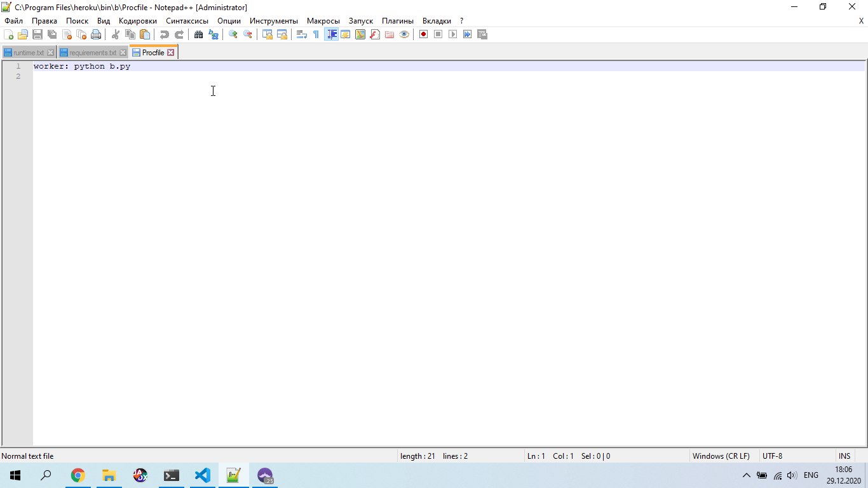Click the Cut scissors icon
This screenshot has width=868, height=488.
[x=116, y=34]
